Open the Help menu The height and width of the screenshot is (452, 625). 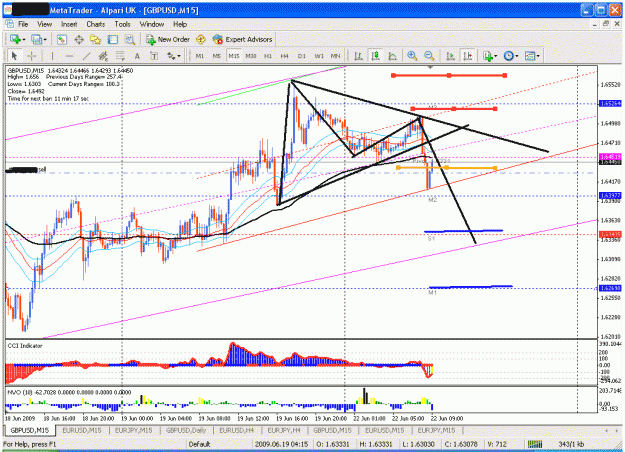(180, 24)
